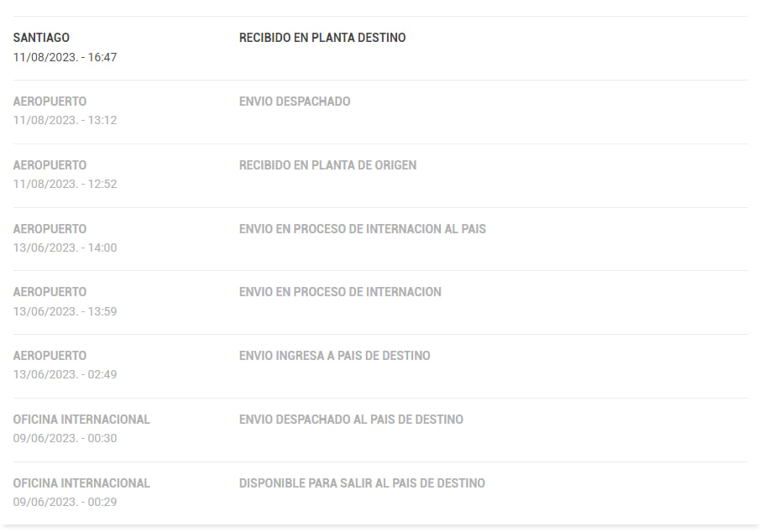The width and height of the screenshot is (764, 532).
Task: Click the 13/06/2023 02:49 timestamp
Action: (65, 374)
